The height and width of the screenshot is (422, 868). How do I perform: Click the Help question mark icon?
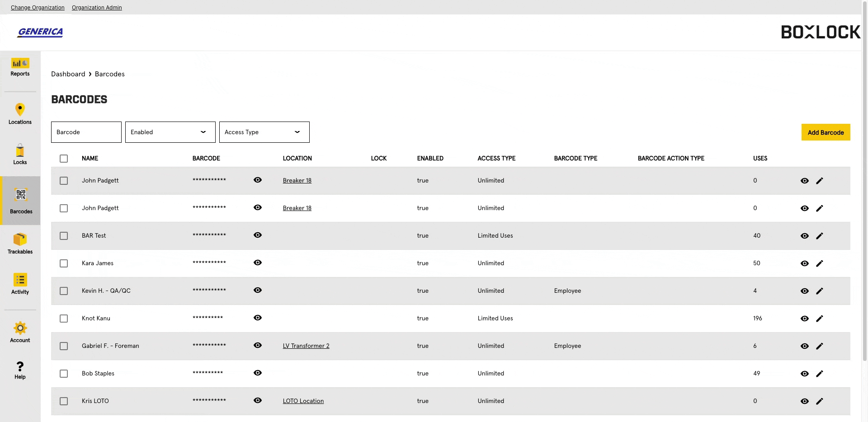pos(20,366)
